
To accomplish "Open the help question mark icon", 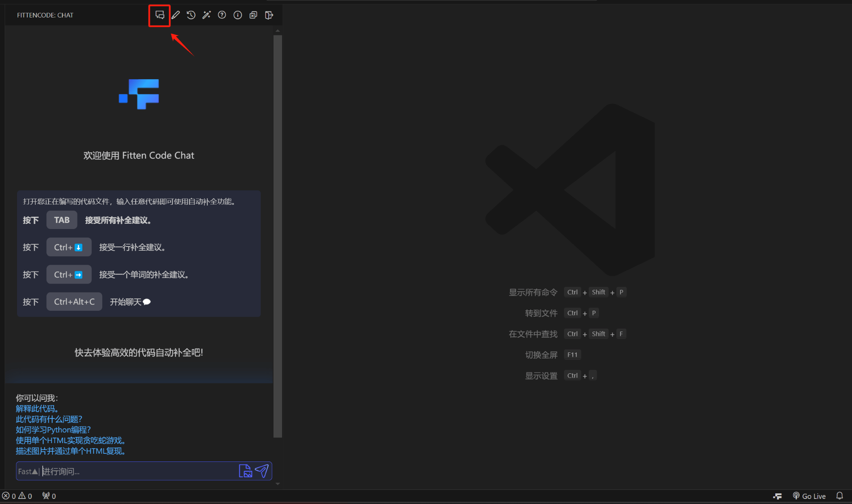I will (222, 15).
